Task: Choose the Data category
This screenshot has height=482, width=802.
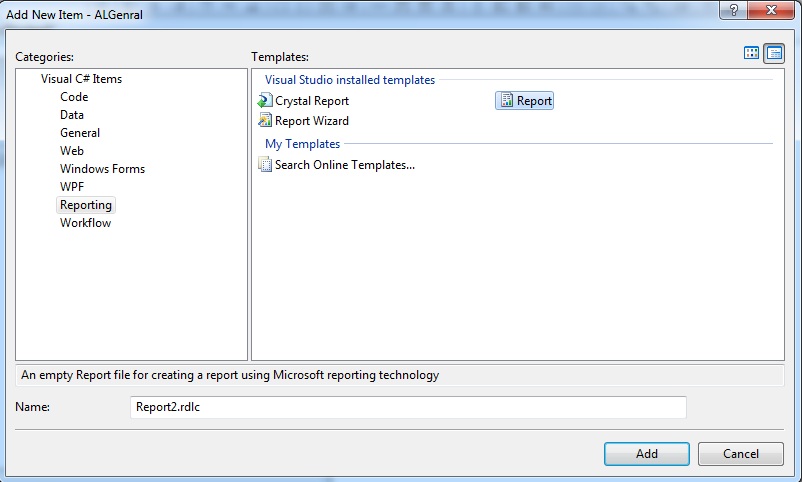Action: click(72, 115)
